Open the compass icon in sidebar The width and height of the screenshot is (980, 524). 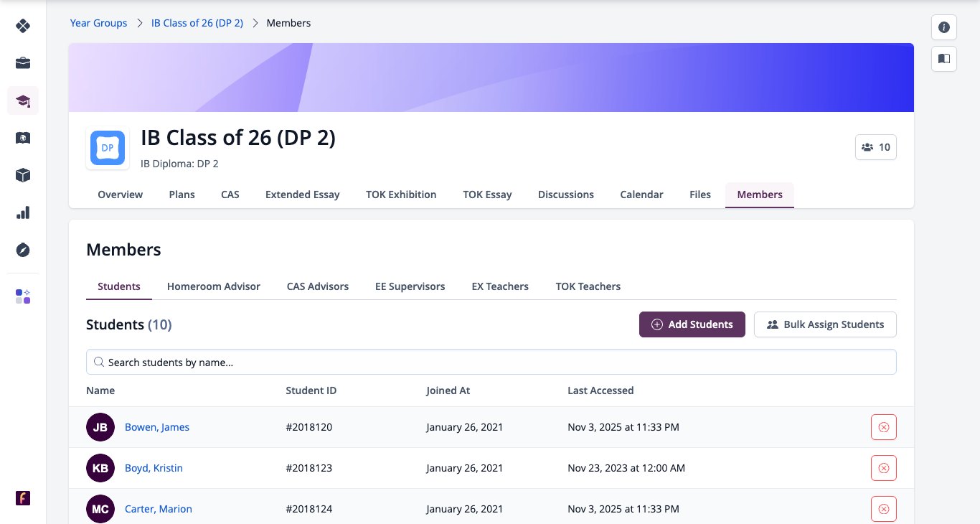23,250
